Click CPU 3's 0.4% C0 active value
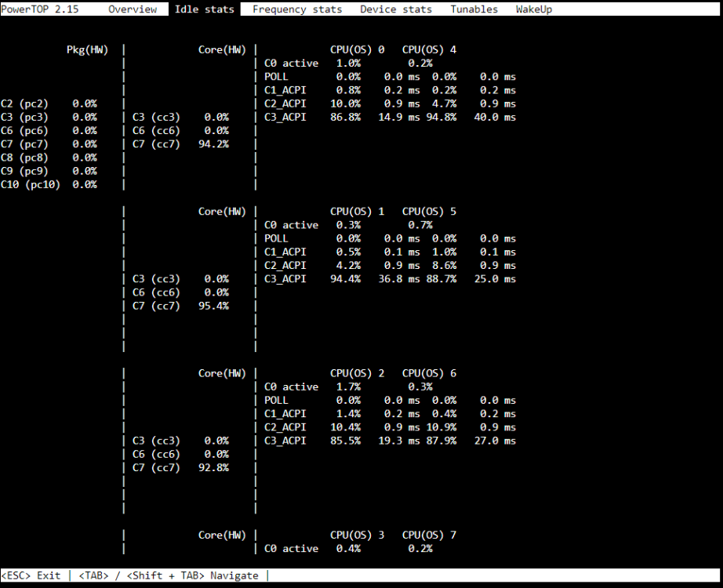This screenshot has width=723, height=588. [x=348, y=549]
